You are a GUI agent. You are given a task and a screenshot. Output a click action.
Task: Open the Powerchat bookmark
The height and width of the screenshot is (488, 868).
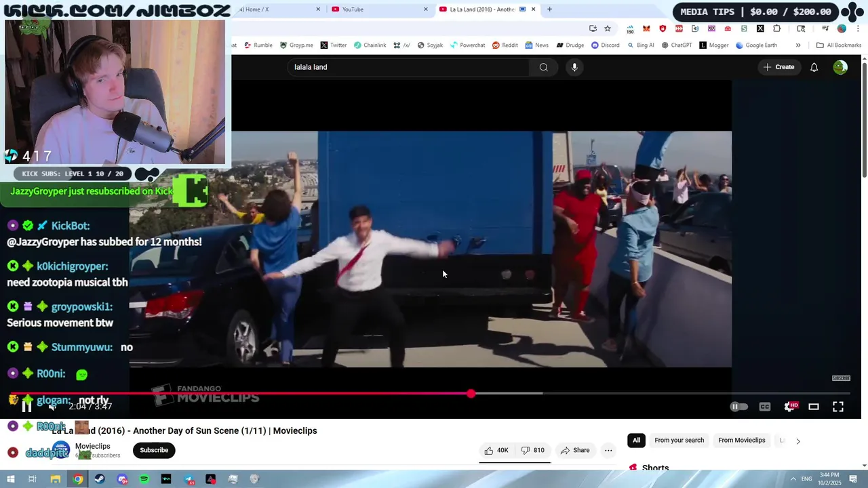coord(468,45)
